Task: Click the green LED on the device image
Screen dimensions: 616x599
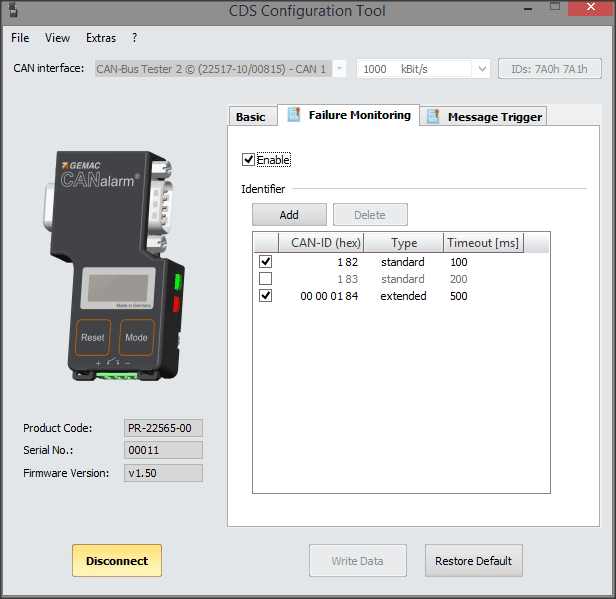Action: 180,280
